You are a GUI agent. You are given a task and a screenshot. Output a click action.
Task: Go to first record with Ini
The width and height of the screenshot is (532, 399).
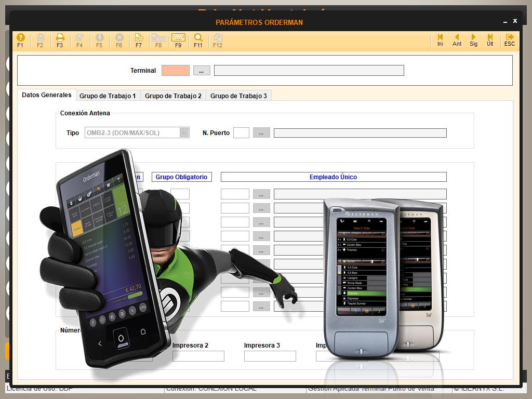tap(440, 40)
